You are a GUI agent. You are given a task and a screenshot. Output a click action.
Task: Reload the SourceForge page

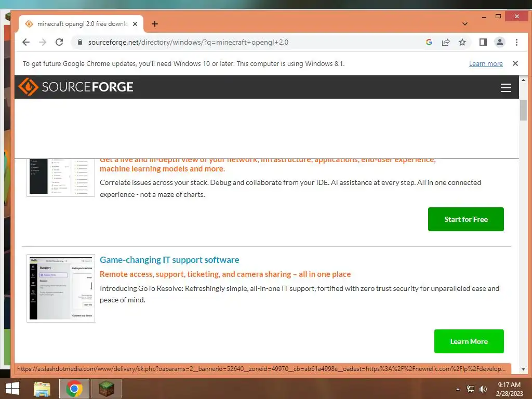pyautogui.click(x=59, y=42)
